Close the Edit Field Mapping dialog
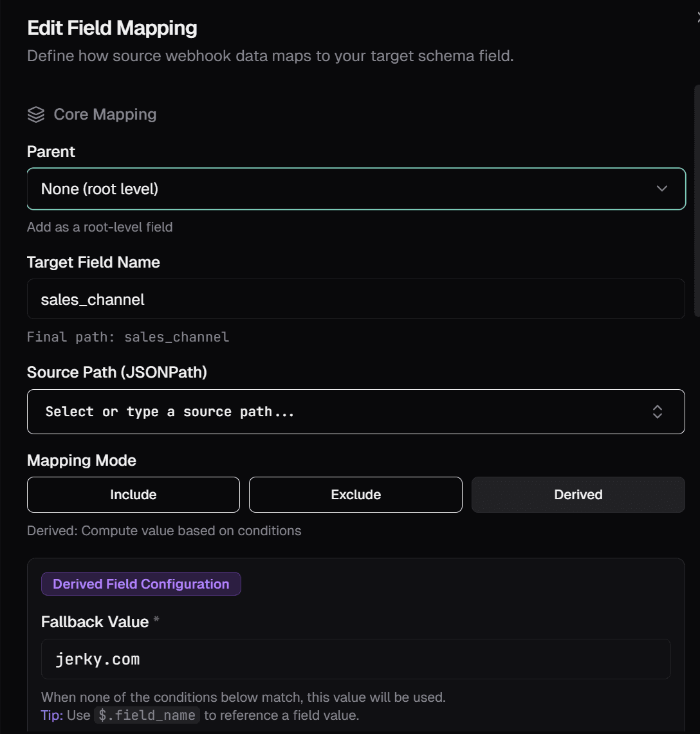 (x=697, y=19)
